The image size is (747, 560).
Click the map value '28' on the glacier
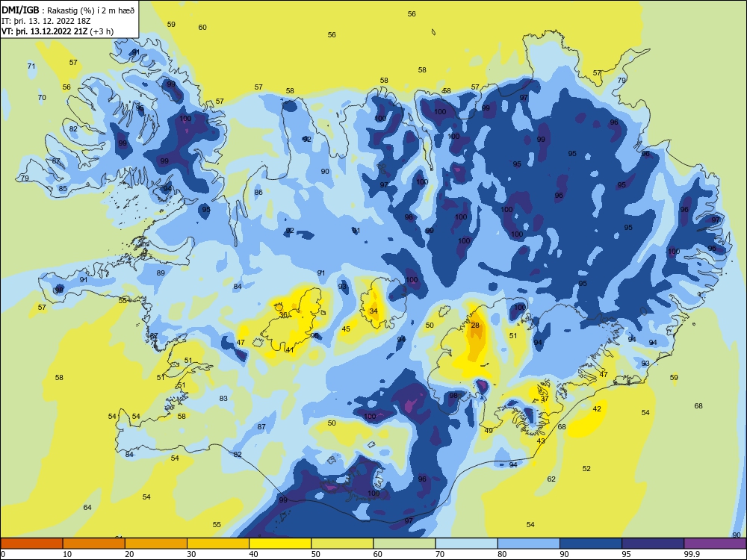click(475, 326)
